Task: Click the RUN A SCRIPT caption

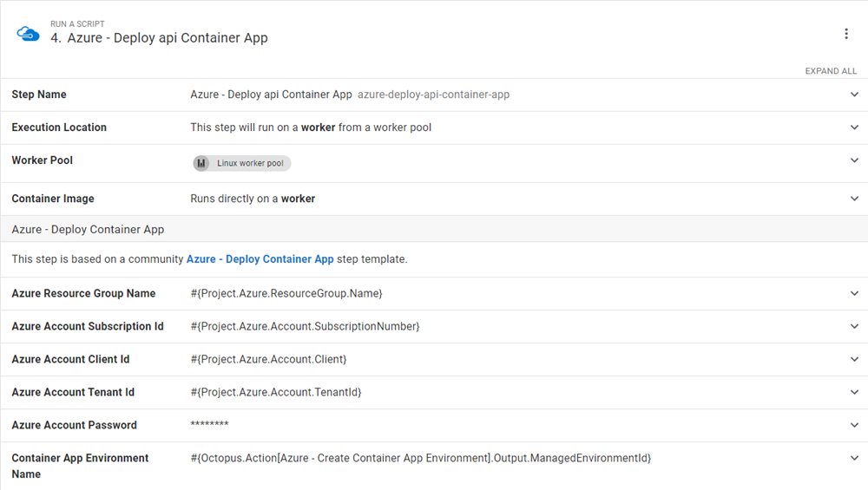Action: 77,23
